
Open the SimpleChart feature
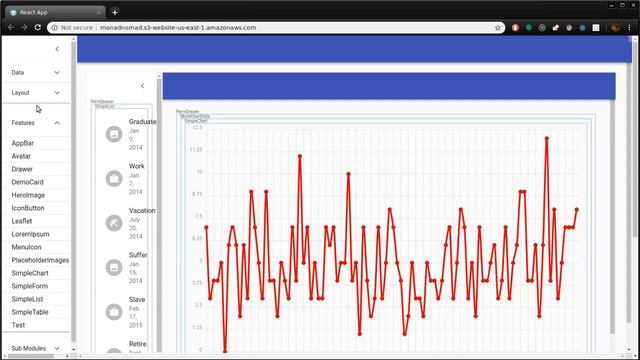click(30, 273)
